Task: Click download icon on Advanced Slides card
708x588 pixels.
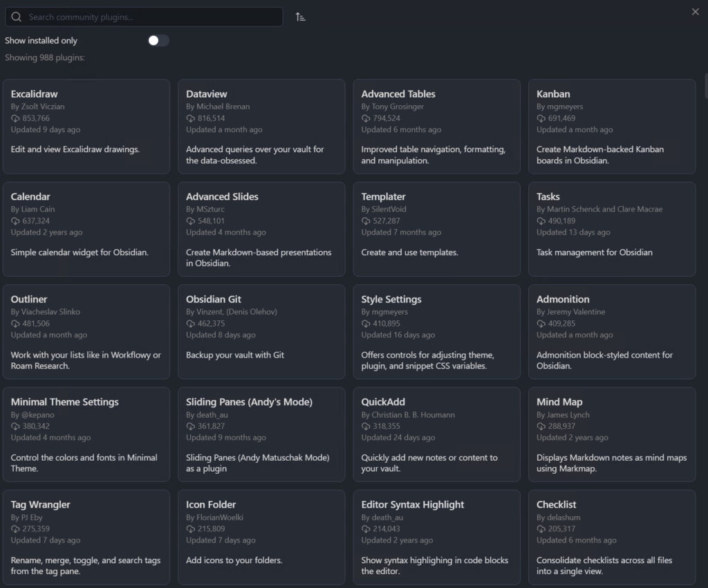Action: tap(191, 221)
